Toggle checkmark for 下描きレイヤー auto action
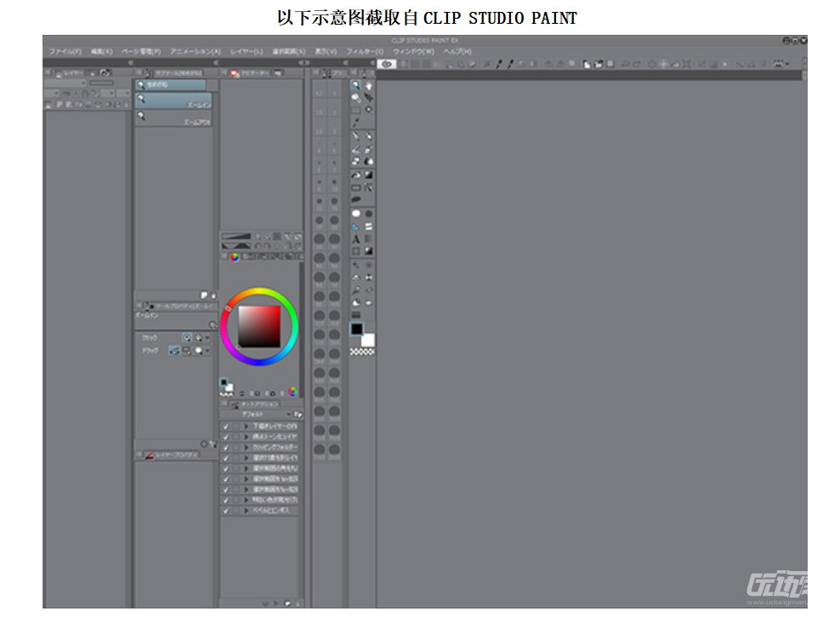The height and width of the screenshot is (617, 840). (226, 427)
